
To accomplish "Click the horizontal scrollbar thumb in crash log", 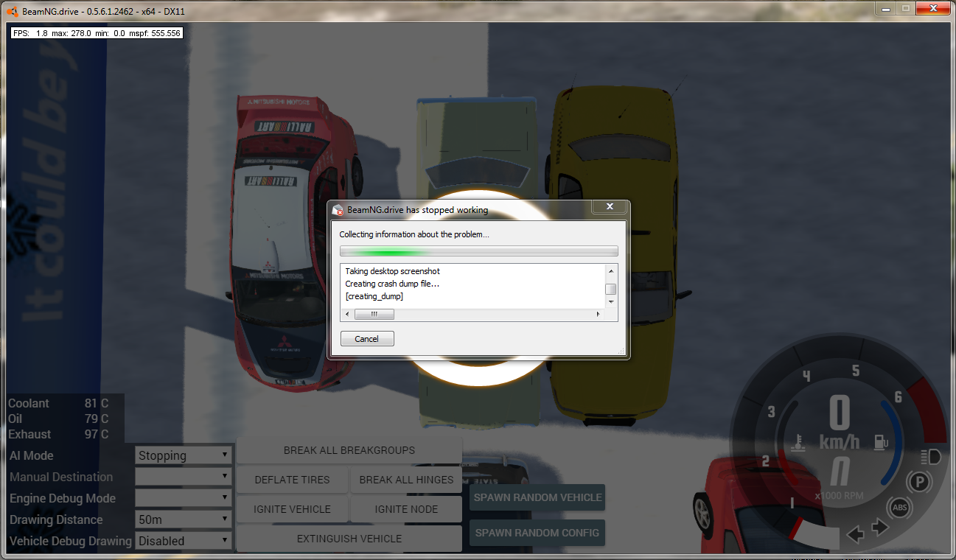I will (x=374, y=314).
